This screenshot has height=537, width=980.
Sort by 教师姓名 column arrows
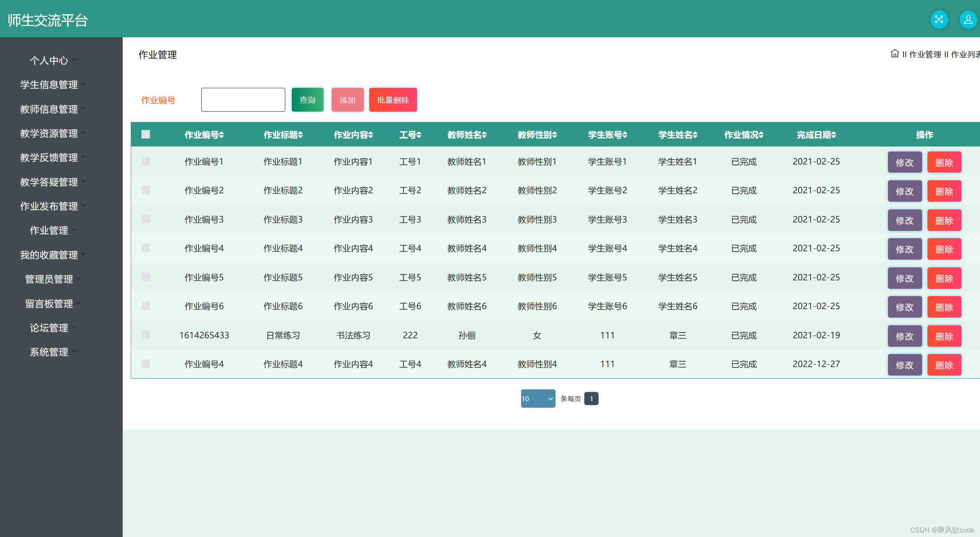click(484, 135)
